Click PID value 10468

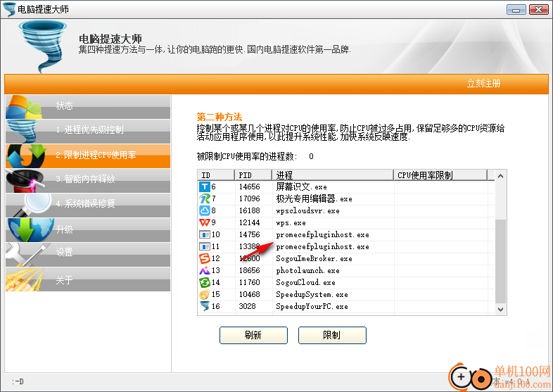(x=249, y=295)
